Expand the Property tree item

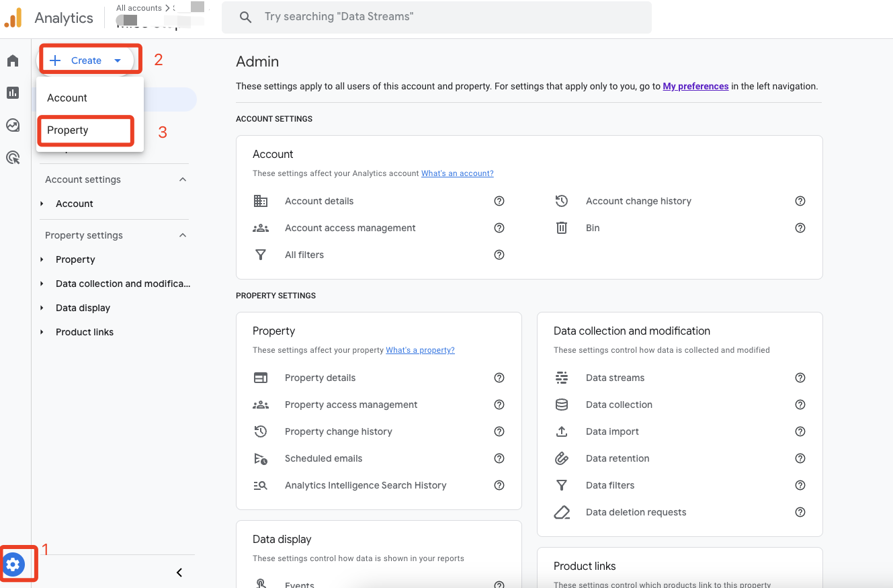click(42, 259)
